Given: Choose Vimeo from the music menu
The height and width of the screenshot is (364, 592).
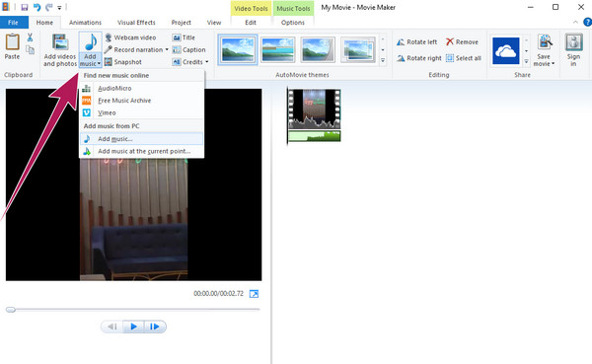Looking at the screenshot, I should [x=141, y=112].
